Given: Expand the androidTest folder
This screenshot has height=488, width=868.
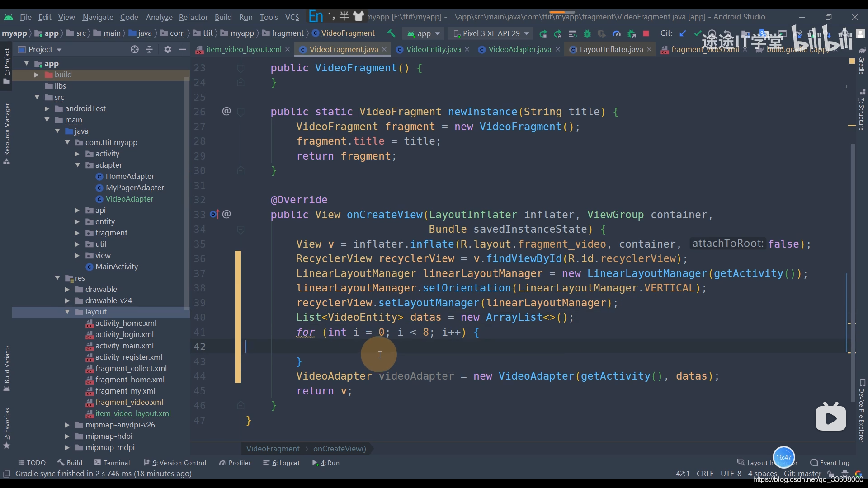Looking at the screenshot, I should pyautogui.click(x=47, y=108).
